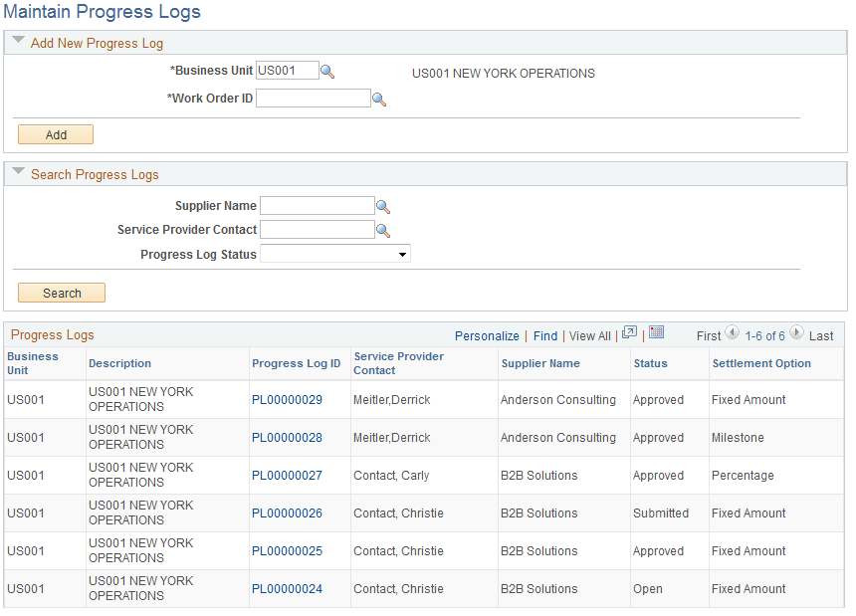
Task: Click the Search button
Action: coord(61,292)
